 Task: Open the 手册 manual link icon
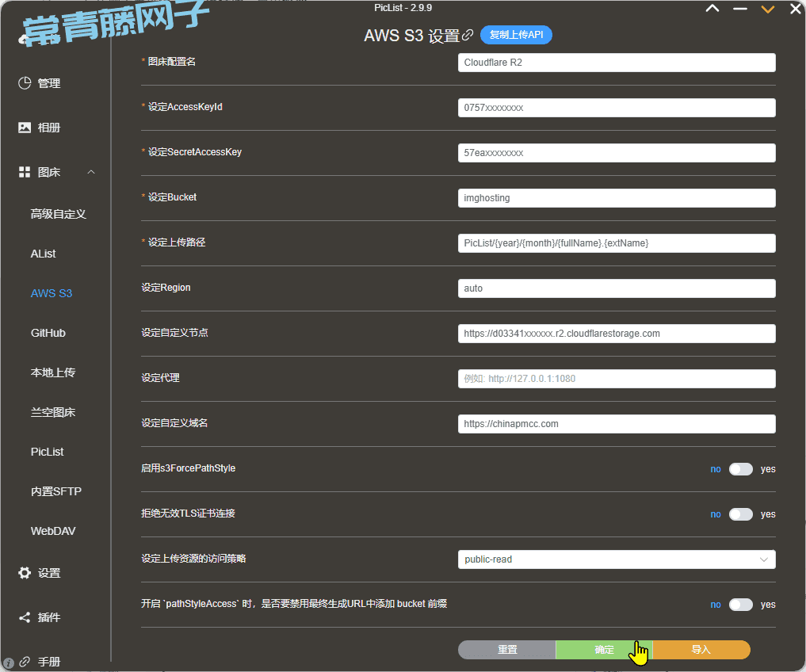pos(25,662)
